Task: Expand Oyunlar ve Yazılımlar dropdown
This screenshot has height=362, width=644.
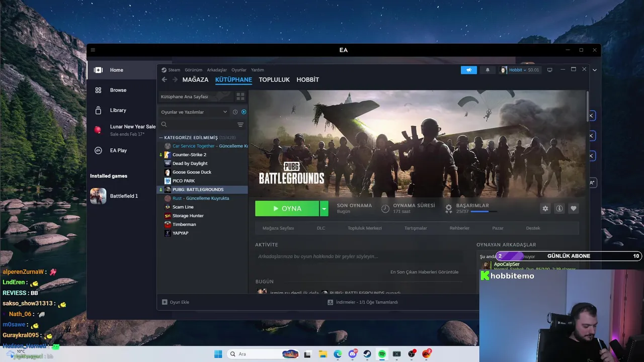Action: pos(194,112)
